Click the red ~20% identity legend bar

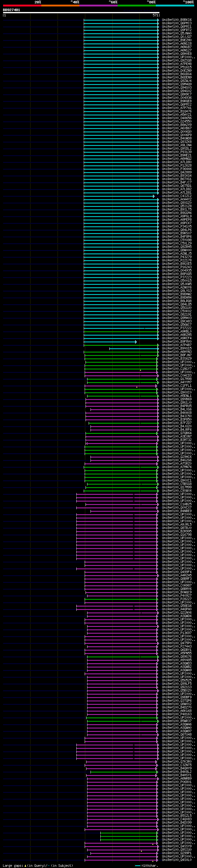(22, 6)
